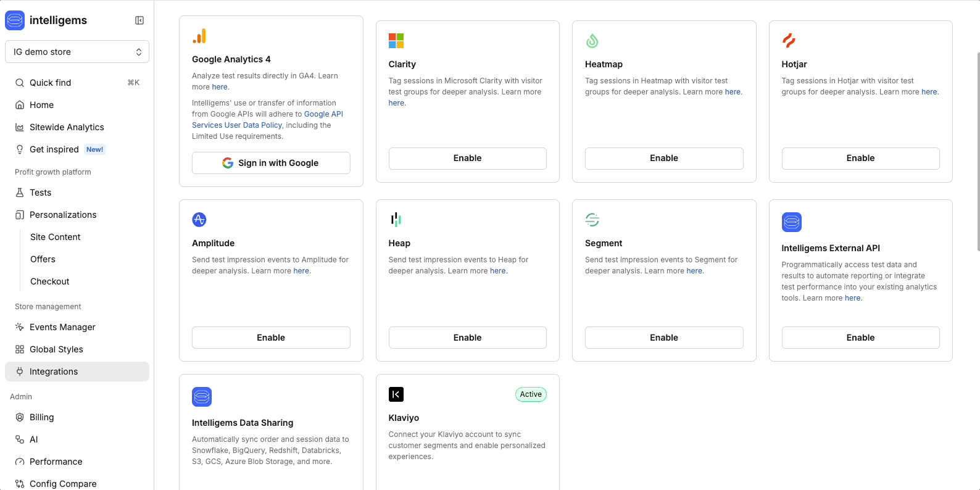Click the Billing icon
980x490 pixels.
pos(20,417)
